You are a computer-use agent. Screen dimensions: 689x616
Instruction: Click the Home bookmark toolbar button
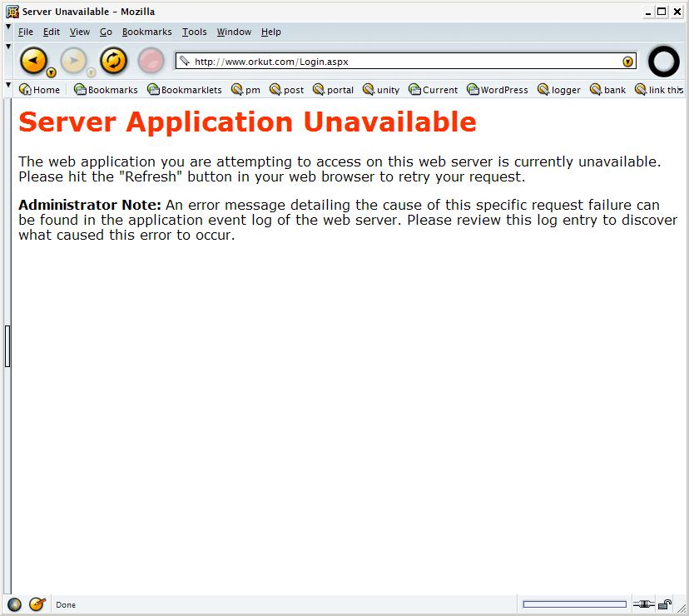(x=40, y=90)
